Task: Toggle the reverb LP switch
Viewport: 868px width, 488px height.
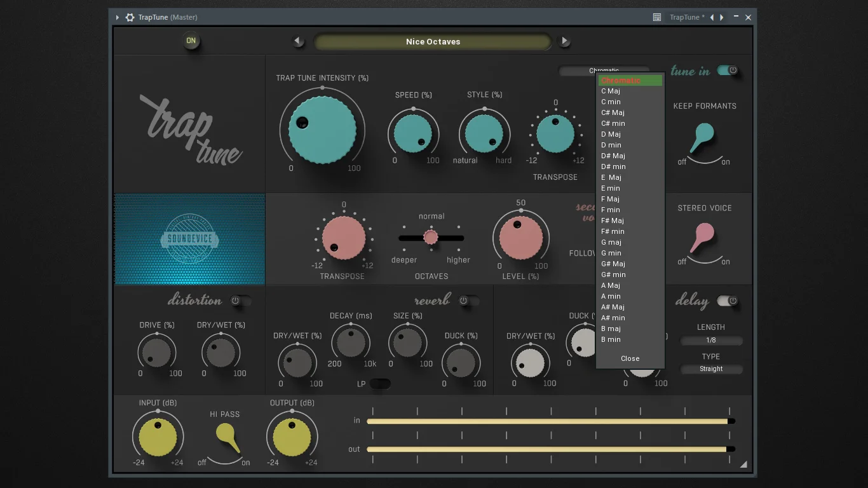Action: (380, 384)
